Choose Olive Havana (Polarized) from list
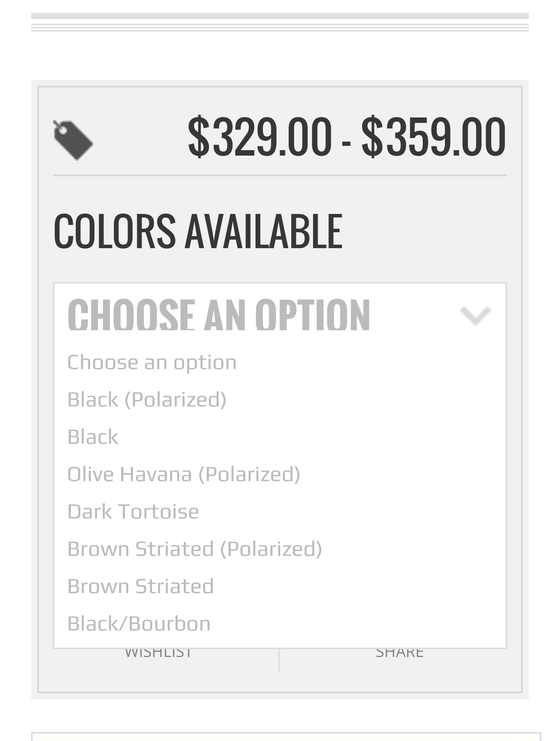This screenshot has height=741, width=560. click(x=280, y=474)
